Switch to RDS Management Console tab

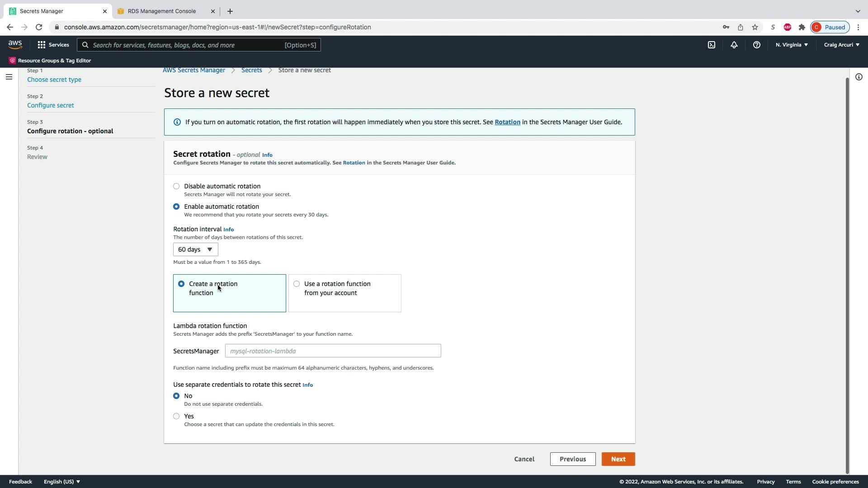162,11
